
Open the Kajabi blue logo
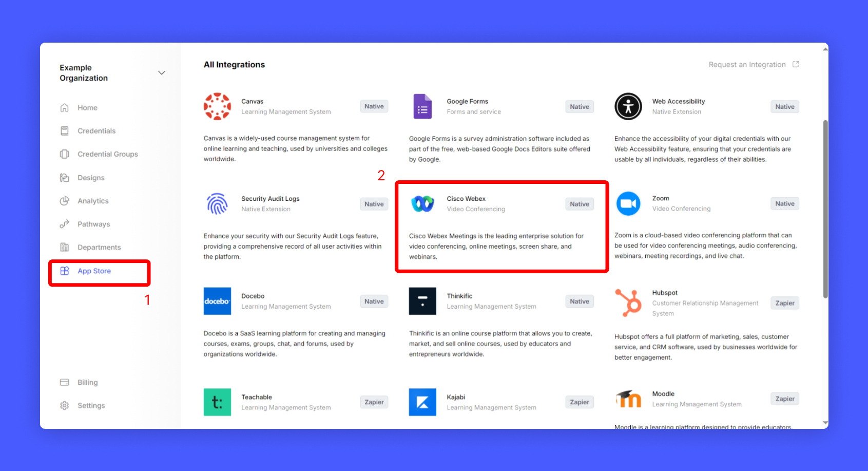[422, 402]
